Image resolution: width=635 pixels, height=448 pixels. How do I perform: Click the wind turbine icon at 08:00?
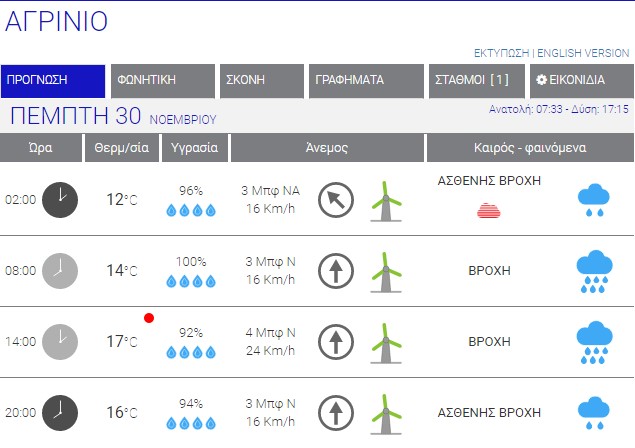[384, 271]
